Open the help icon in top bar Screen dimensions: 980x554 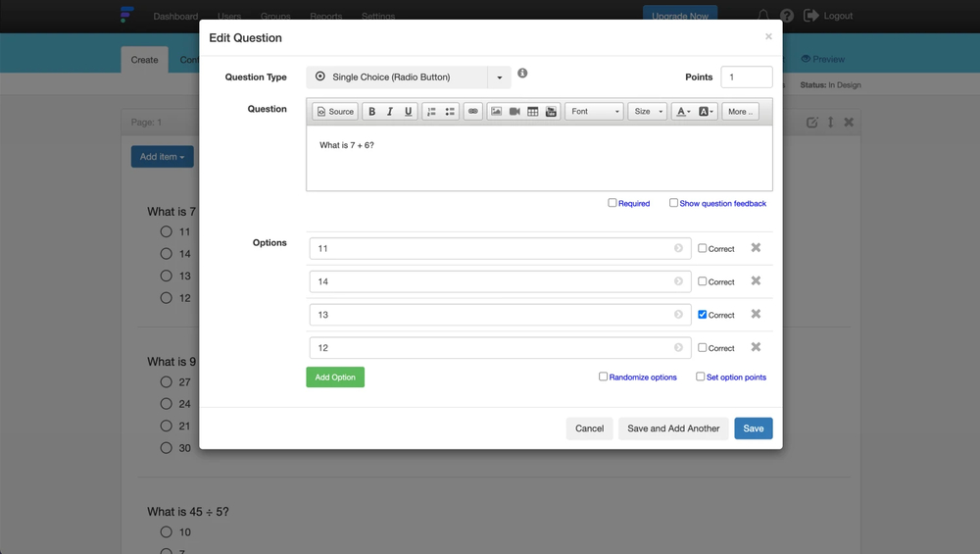tap(787, 16)
